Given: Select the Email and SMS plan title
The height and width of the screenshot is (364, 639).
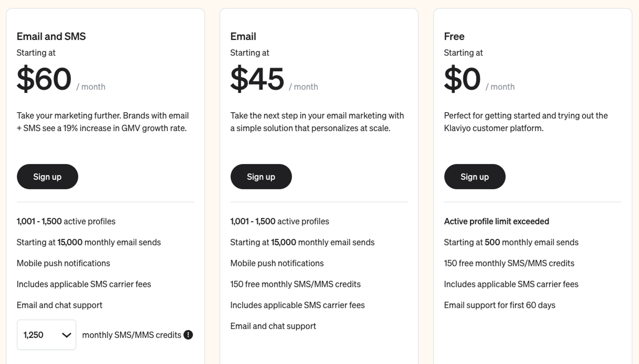Looking at the screenshot, I should coord(51,36).
